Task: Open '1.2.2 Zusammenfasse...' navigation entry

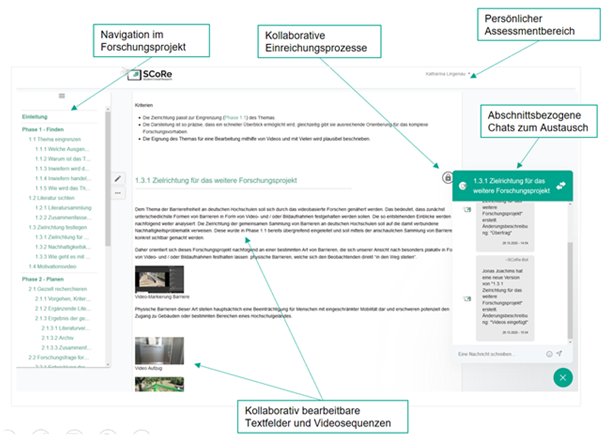Action: tap(63, 218)
